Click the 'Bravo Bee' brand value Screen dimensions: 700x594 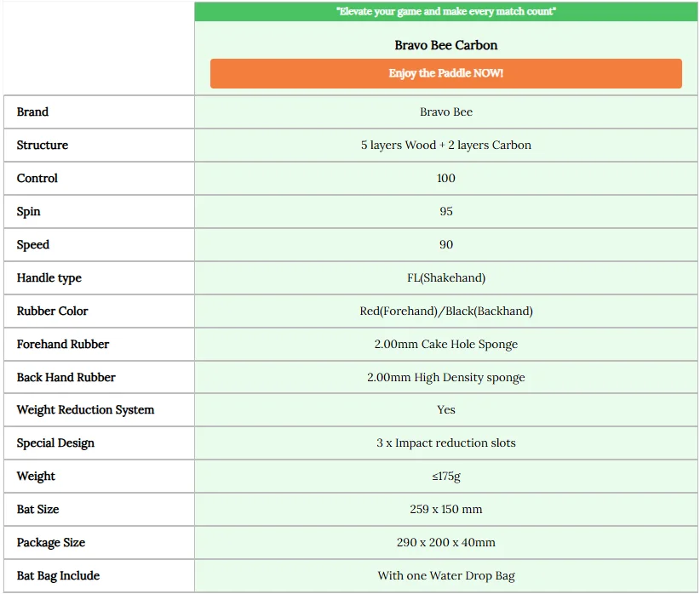tap(446, 111)
